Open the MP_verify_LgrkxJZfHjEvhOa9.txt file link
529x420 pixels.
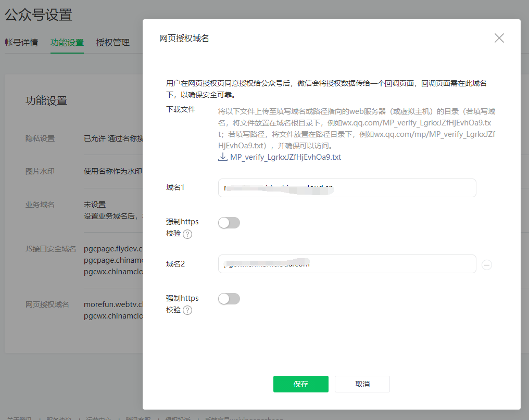[285, 157]
